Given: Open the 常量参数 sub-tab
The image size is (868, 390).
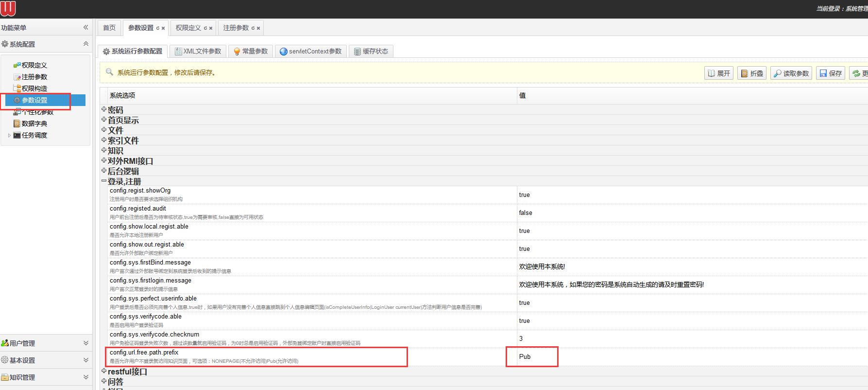Looking at the screenshot, I should pos(250,51).
